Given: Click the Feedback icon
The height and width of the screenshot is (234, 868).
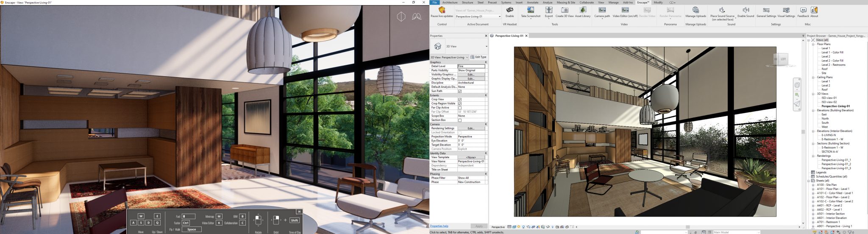Looking at the screenshot, I should click(803, 10).
